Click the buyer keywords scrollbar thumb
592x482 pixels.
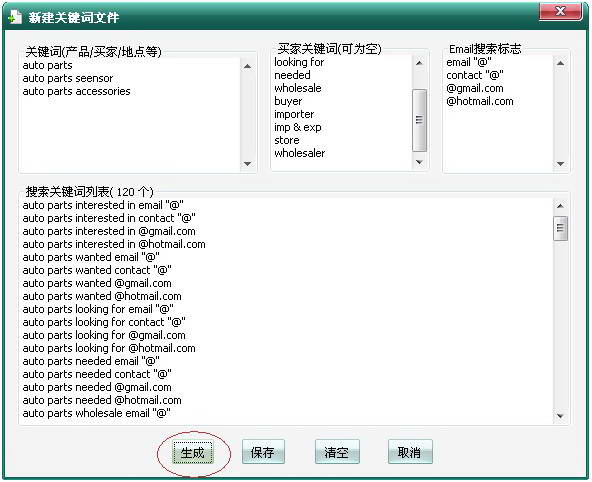(x=419, y=120)
